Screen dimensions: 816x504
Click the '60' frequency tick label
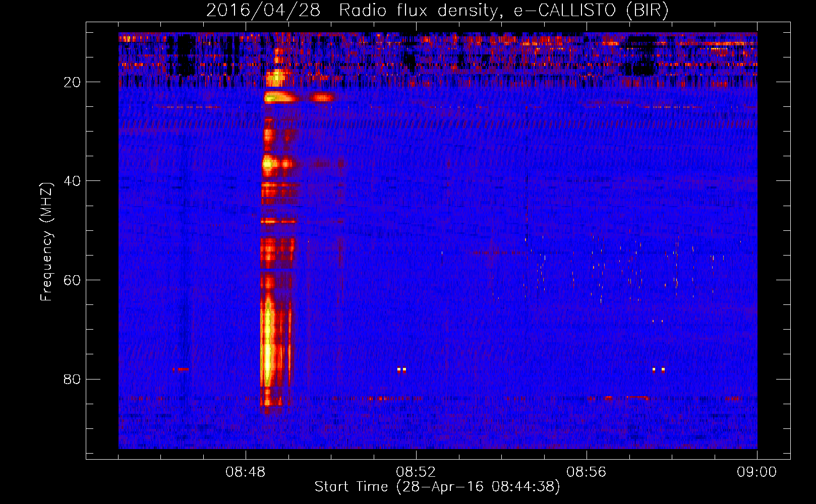pos(72,280)
